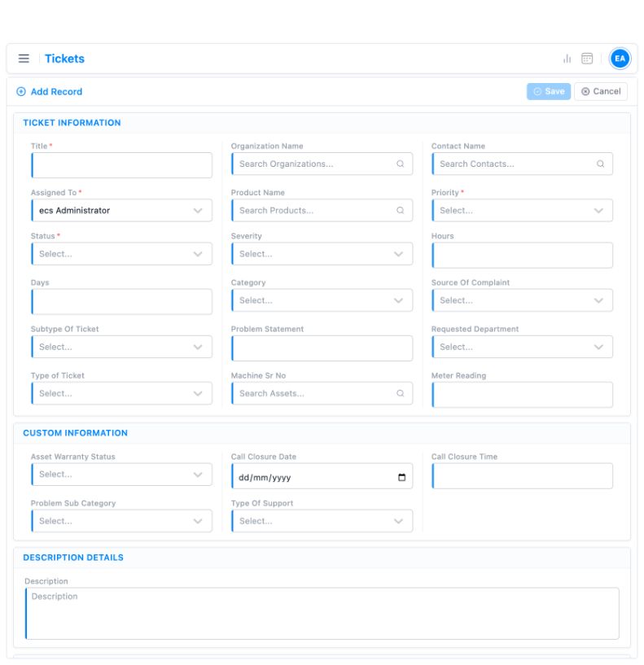Open the Type of Ticket dropdown
Image resolution: width=644 pixels, height=665 pixels.
point(122,393)
